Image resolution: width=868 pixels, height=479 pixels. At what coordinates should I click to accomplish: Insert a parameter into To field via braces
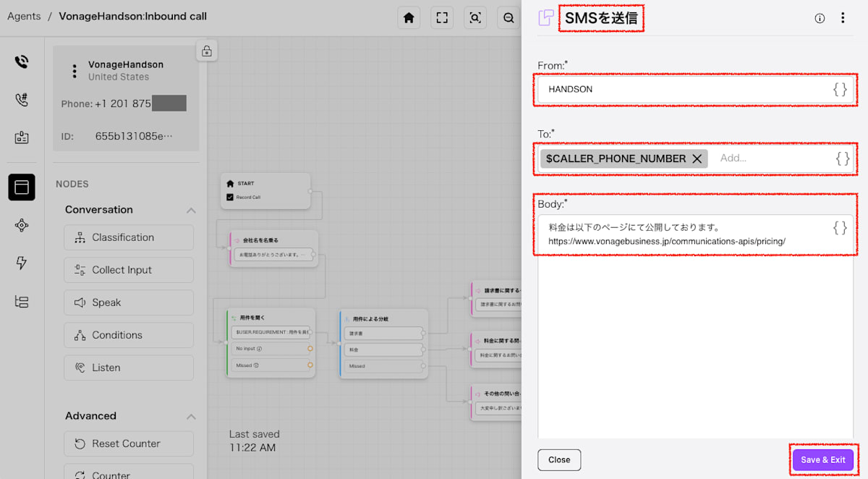tap(843, 158)
